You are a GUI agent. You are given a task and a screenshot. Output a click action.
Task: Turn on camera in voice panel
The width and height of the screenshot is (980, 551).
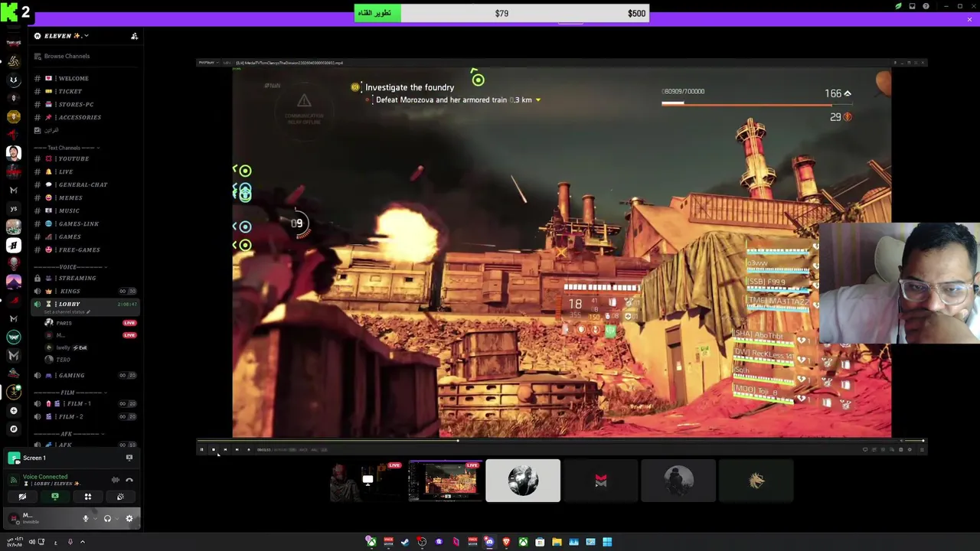22,497
